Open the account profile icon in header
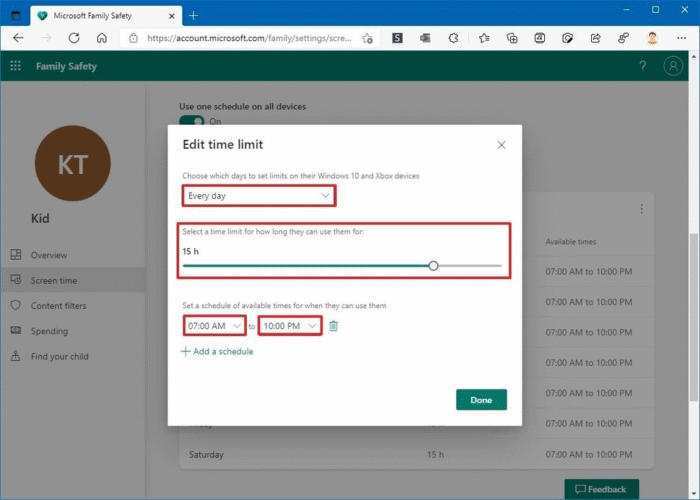700x500 pixels. coord(673,66)
